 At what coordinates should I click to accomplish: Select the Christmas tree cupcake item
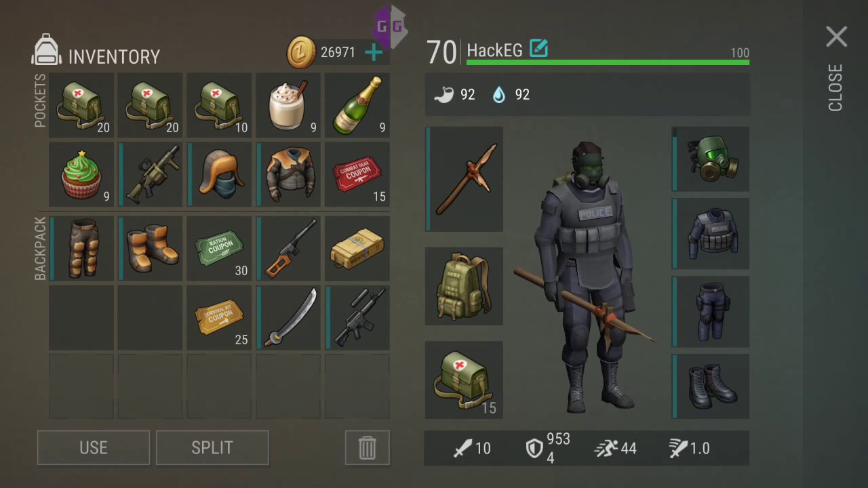[x=82, y=174]
